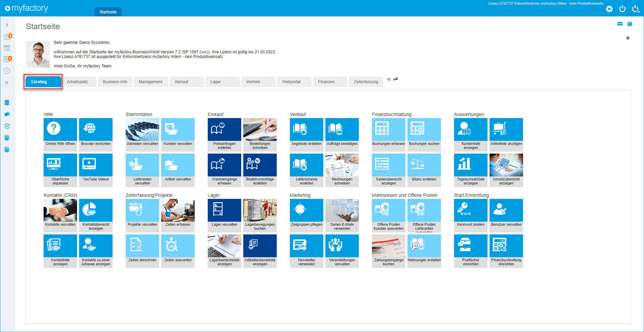
Task: Click the Browser einrichten tile
Action: click(x=96, y=134)
